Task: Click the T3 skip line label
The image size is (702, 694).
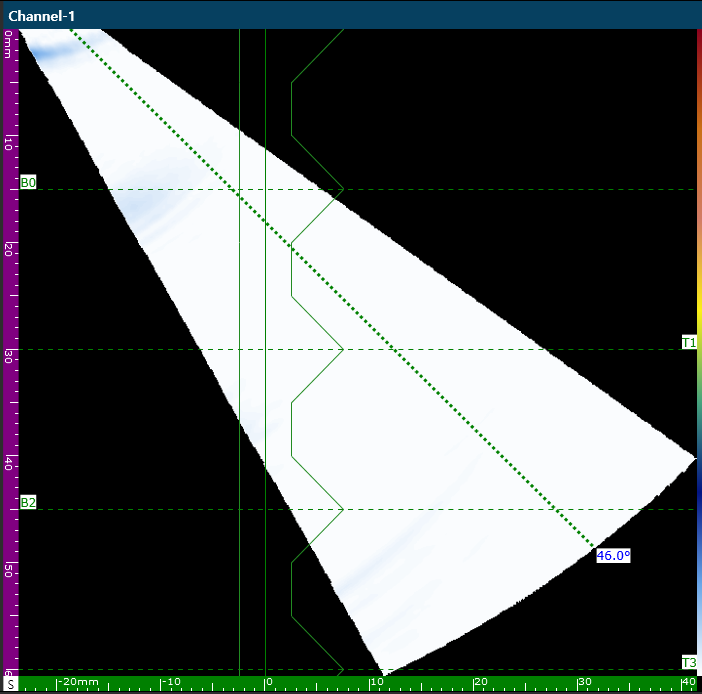Action: click(689, 663)
